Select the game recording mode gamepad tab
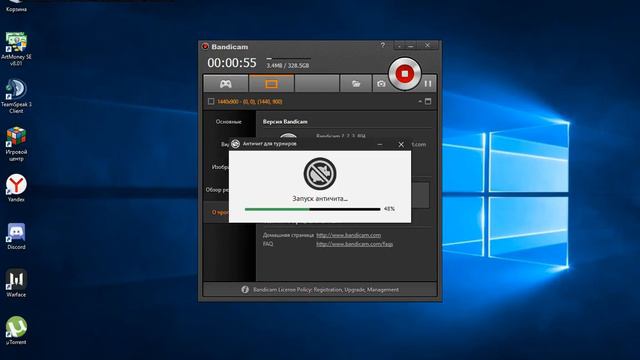This screenshot has width=640, height=360. [x=226, y=84]
